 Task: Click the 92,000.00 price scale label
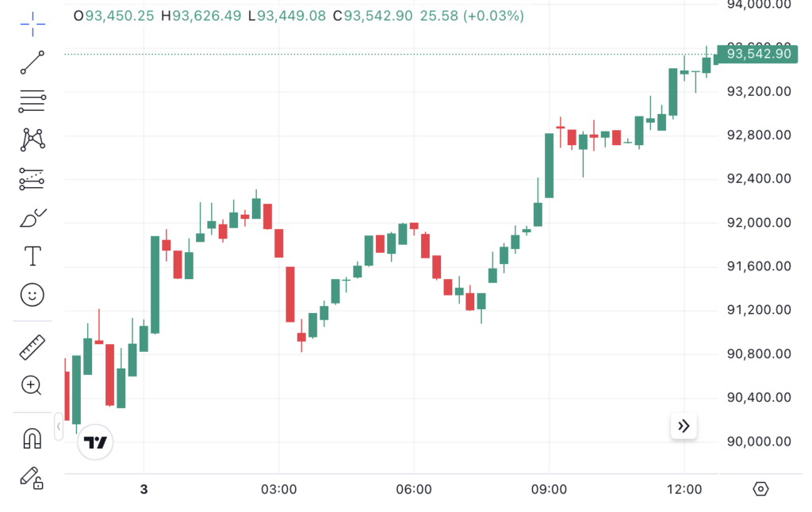[x=759, y=223]
